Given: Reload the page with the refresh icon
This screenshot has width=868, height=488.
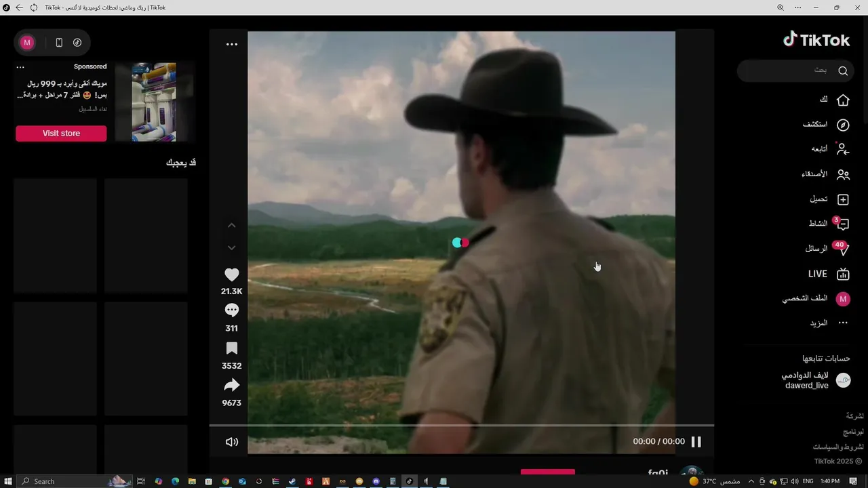Looking at the screenshot, I should (34, 7).
